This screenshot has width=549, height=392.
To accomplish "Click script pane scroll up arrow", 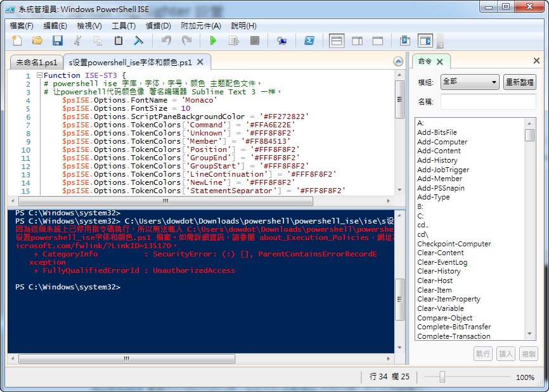I will pos(399,75).
